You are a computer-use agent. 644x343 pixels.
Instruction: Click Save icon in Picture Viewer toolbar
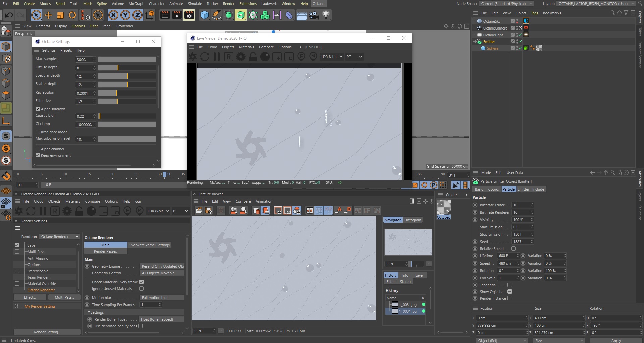click(x=209, y=211)
